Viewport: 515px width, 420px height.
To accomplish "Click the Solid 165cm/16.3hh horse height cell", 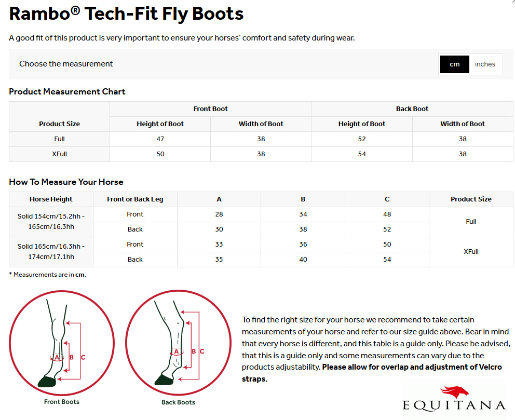I will [51, 252].
